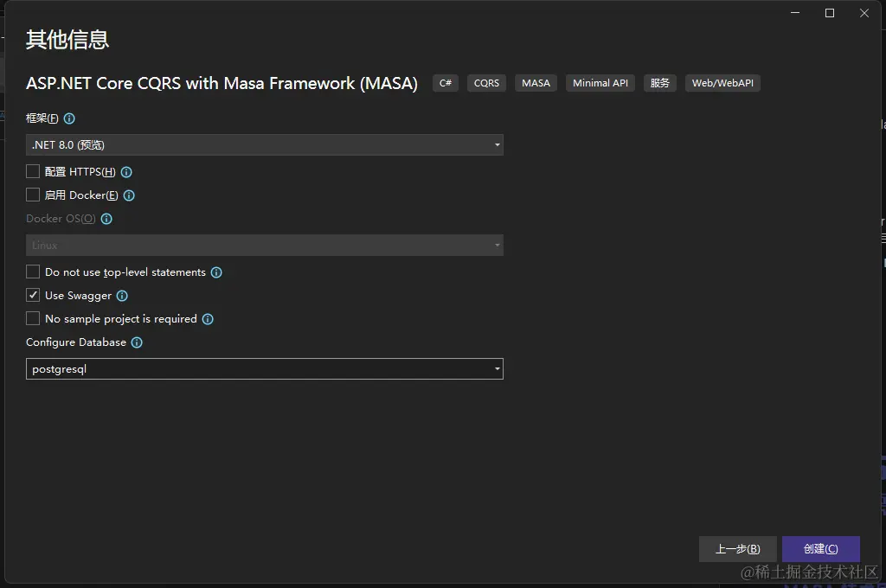Screen dimensions: 886x588
Task: Close the dialog window
Action: click(864, 13)
